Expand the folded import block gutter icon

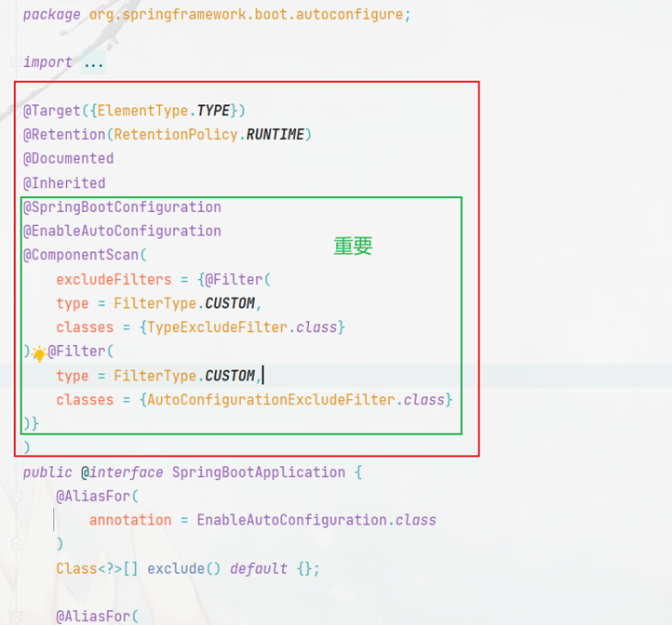[x=16, y=62]
